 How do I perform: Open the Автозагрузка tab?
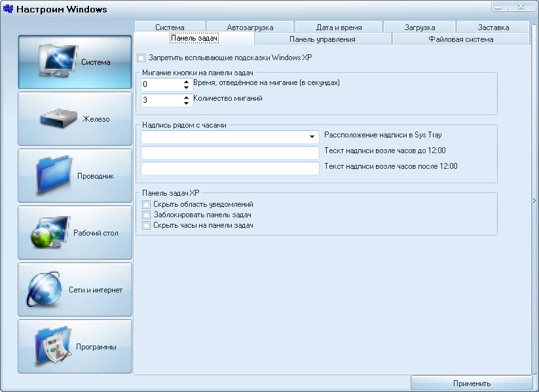[250, 27]
